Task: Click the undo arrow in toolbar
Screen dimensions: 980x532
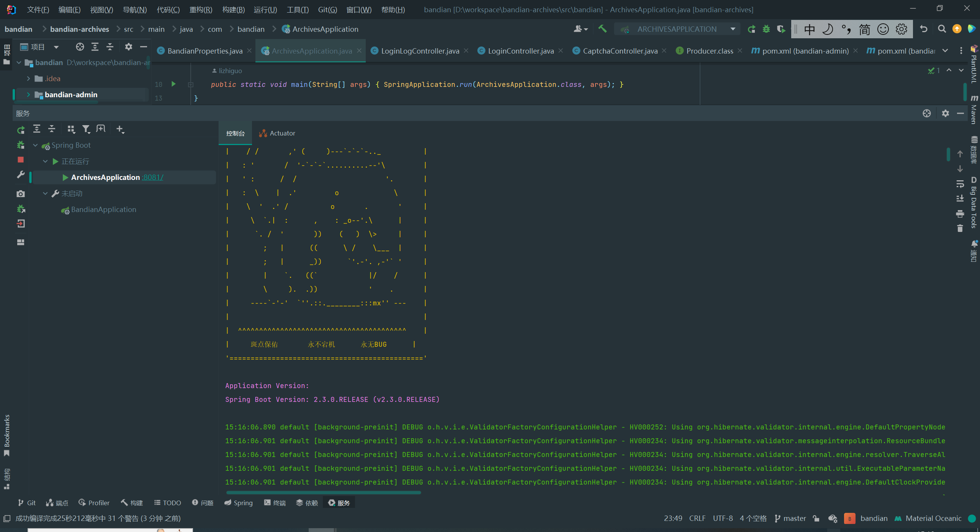Action: (x=923, y=29)
